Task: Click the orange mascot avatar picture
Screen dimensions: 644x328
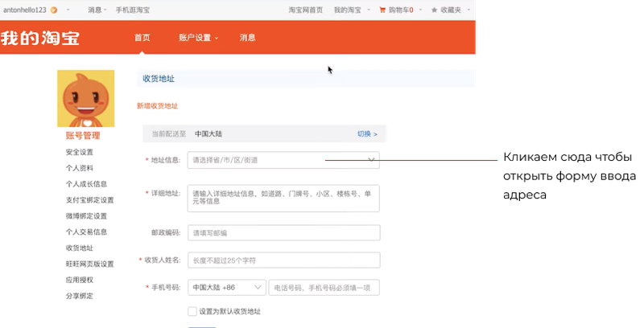Action: coord(86,98)
